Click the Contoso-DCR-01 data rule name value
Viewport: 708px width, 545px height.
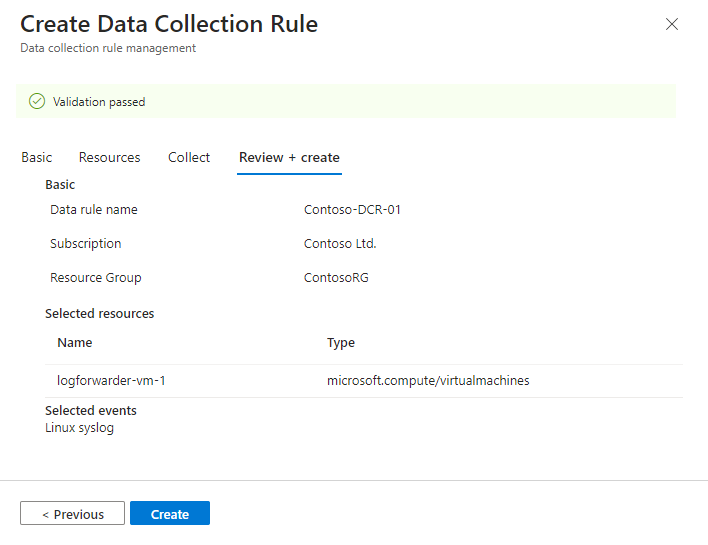(x=352, y=210)
